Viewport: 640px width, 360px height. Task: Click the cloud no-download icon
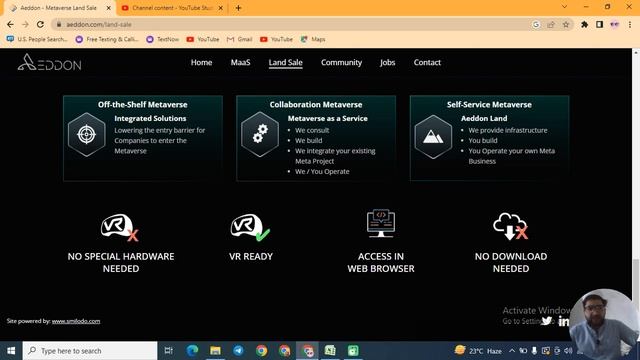coord(511,226)
